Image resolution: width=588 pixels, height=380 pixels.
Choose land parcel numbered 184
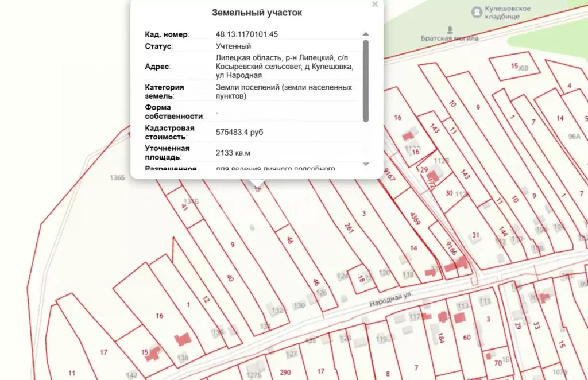coord(440,338)
